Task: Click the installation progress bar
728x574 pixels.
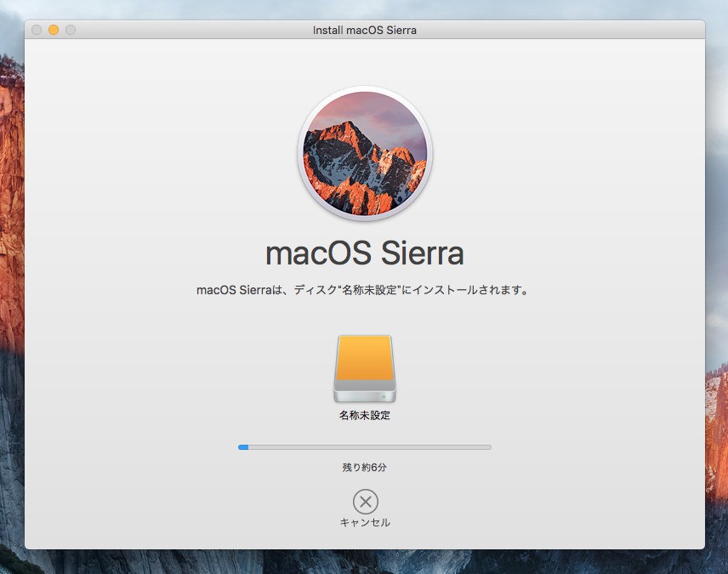Action: click(365, 447)
